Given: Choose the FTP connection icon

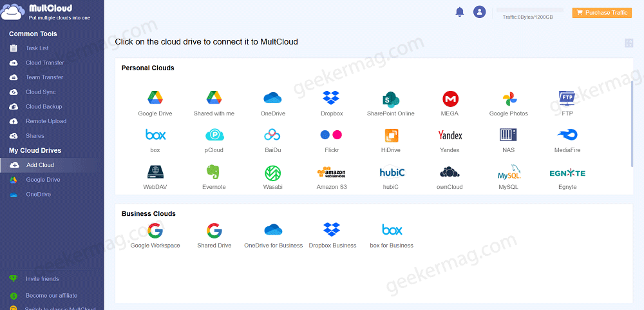Looking at the screenshot, I should (x=567, y=99).
